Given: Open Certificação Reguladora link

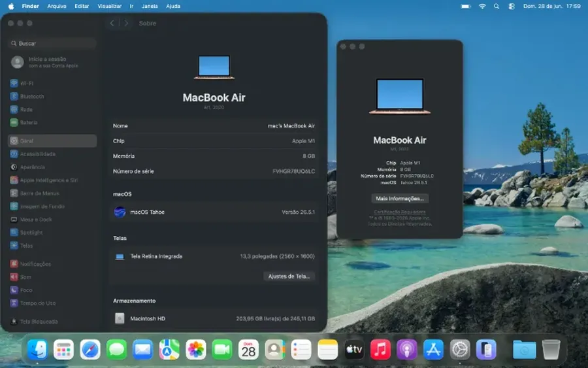Looking at the screenshot, I should (400, 212).
